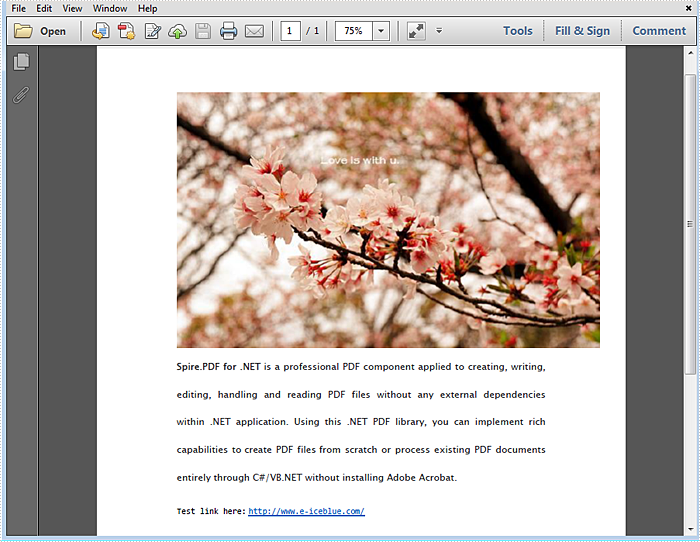Image resolution: width=700 pixels, height=542 pixels.
Task: Click the "/ 1" total page count
Action: (312, 31)
